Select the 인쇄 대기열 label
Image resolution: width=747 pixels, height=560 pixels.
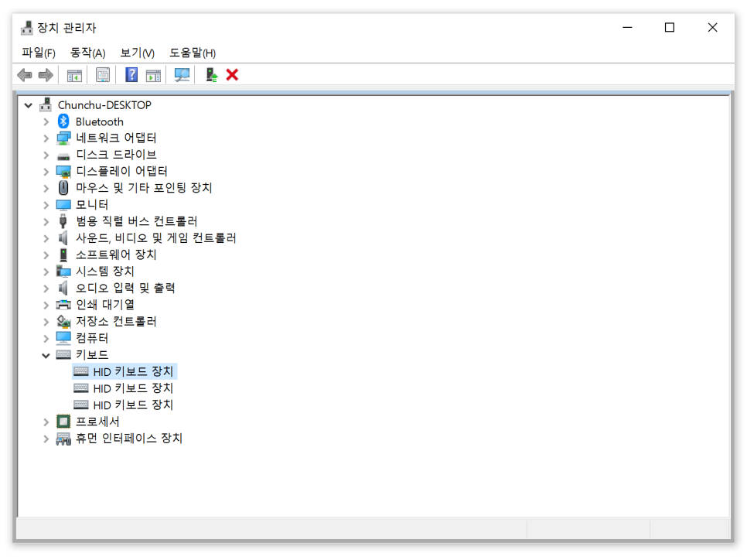coord(105,305)
